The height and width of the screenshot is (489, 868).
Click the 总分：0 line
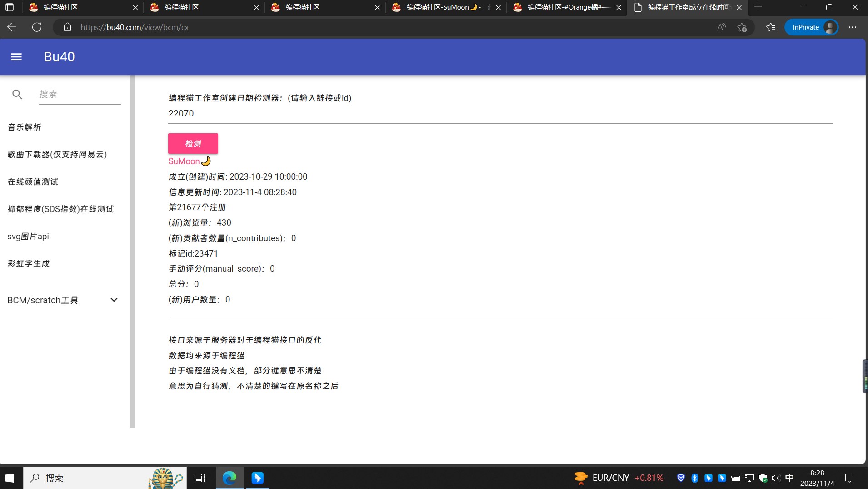[x=184, y=284]
